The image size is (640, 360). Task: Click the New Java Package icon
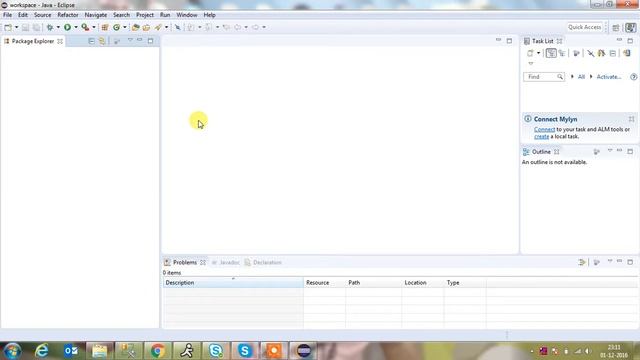[105, 27]
